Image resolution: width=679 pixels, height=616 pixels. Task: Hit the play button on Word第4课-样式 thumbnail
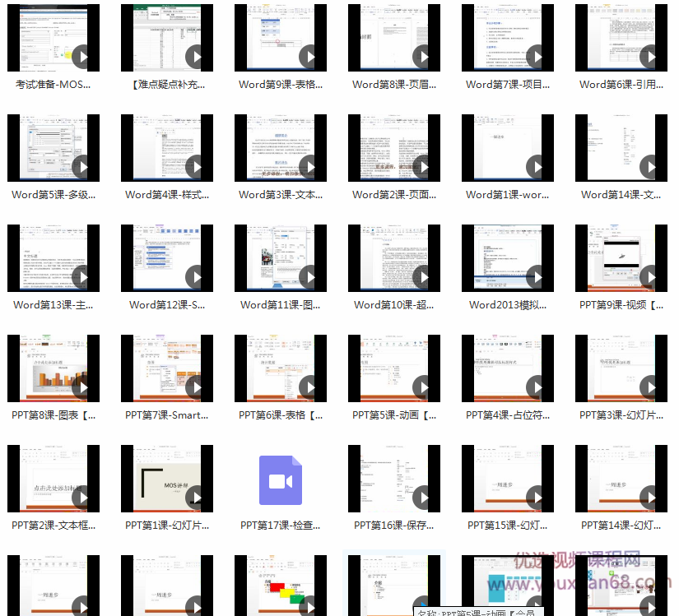196,168
